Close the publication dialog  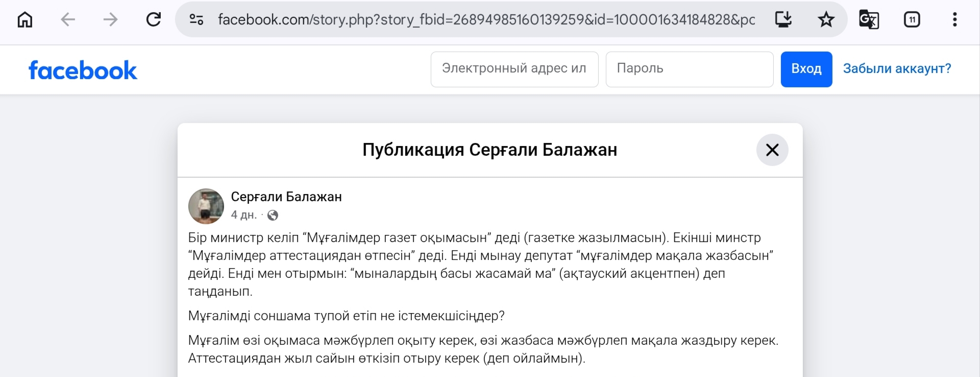pos(772,150)
